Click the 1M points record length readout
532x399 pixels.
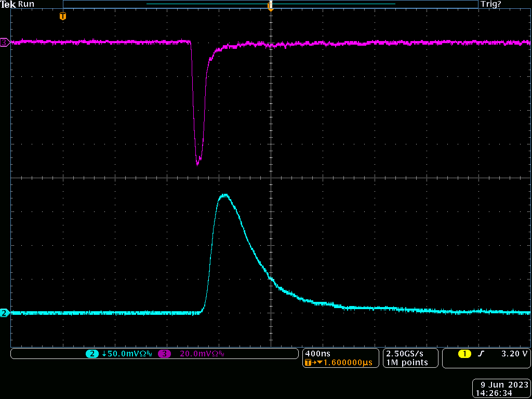[407, 363]
